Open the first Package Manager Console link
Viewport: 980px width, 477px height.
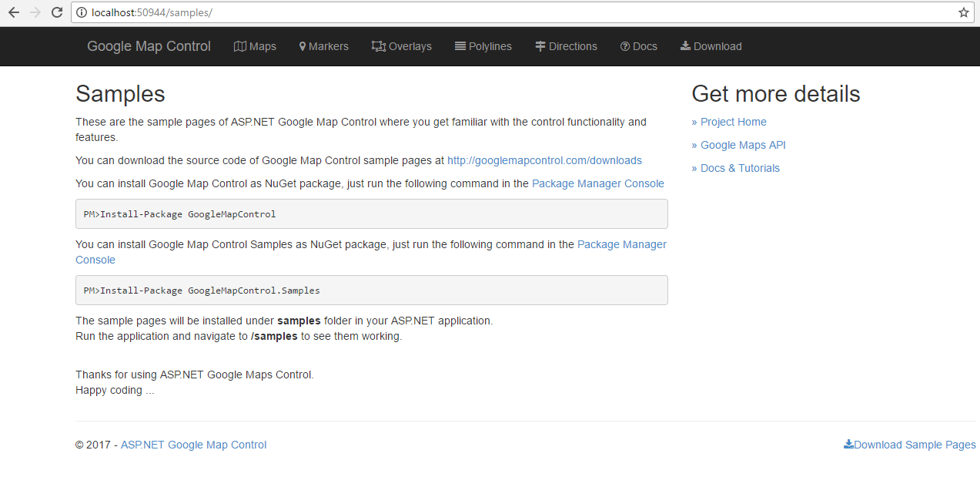[597, 183]
